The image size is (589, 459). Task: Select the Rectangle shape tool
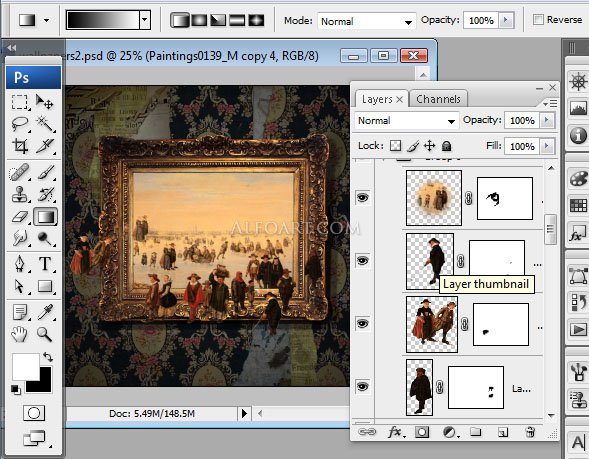[45, 286]
